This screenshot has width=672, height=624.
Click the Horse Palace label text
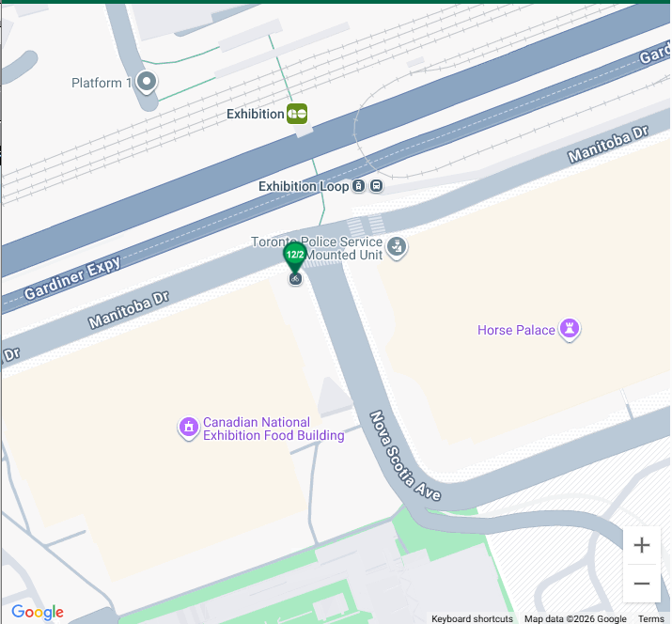[516, 330]
